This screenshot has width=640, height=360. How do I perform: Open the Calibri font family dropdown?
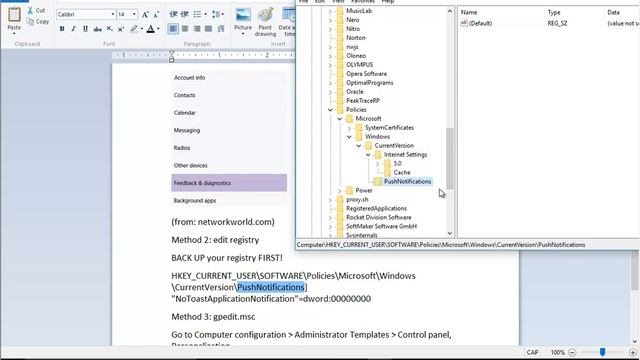click(x=113, y=15)
